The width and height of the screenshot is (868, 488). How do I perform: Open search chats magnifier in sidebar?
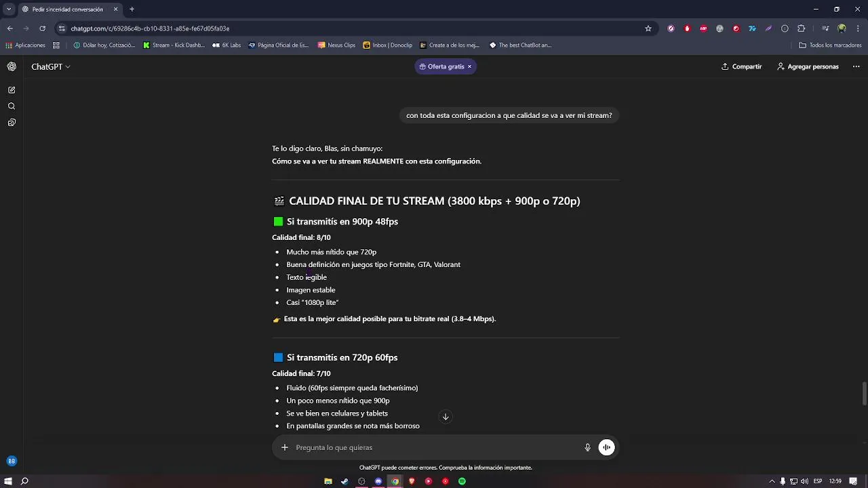click(x=12, y=106)
